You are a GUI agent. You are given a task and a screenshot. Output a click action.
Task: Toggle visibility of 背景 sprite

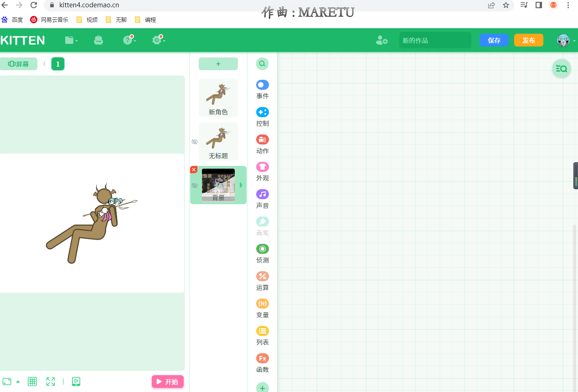click(195, 186)
